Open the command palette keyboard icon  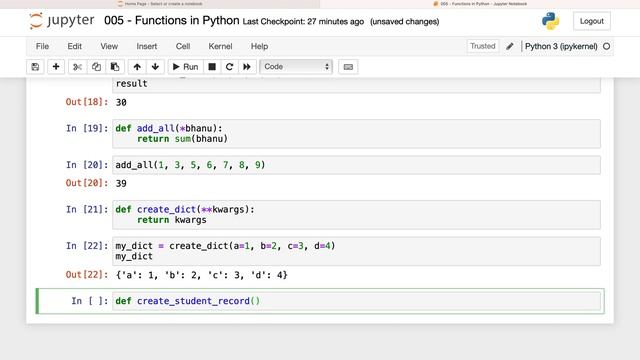348,67
